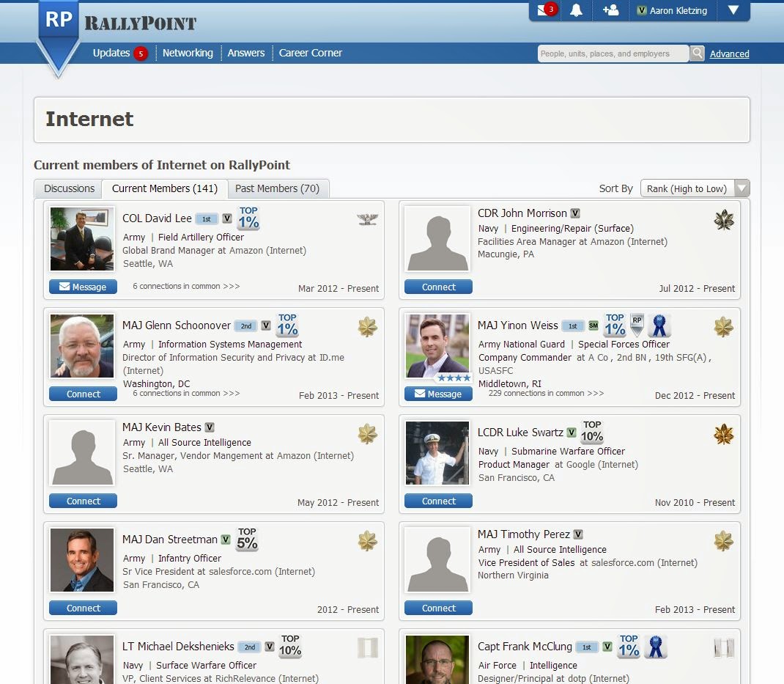The height and width of the screenshot is (684, 784).
Task: Click verified V badge next to John Morrison
Action: 575,213
